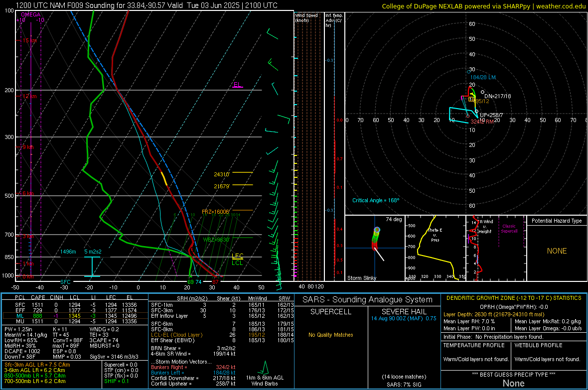Click the Inf. Temp. Adv. panel header
The image size is (588, 390).
tap(334, 20)
